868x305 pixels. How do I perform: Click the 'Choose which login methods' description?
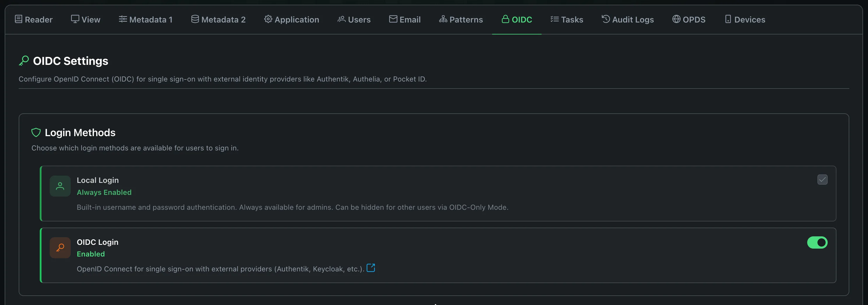135,148
